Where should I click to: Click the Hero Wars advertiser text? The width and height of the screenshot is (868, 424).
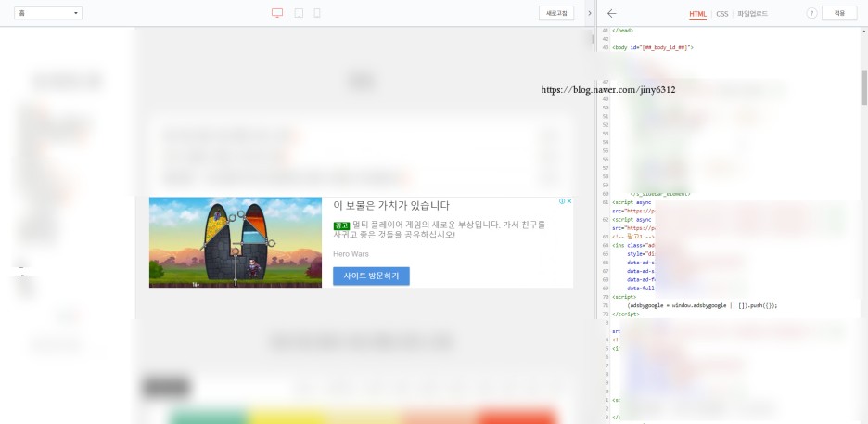click(x=351, y=254)
